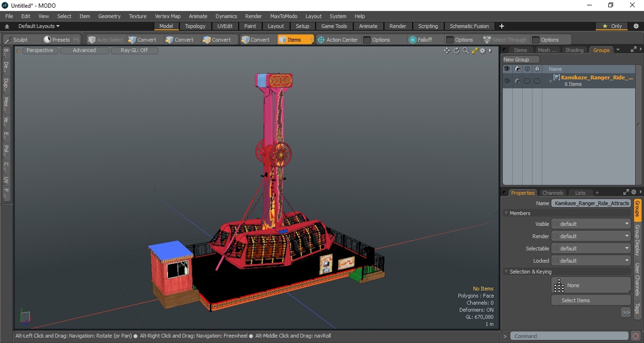Screen dimensions: 644x343
Task: Toggle the Only star filter
Action: coord(612,26)
